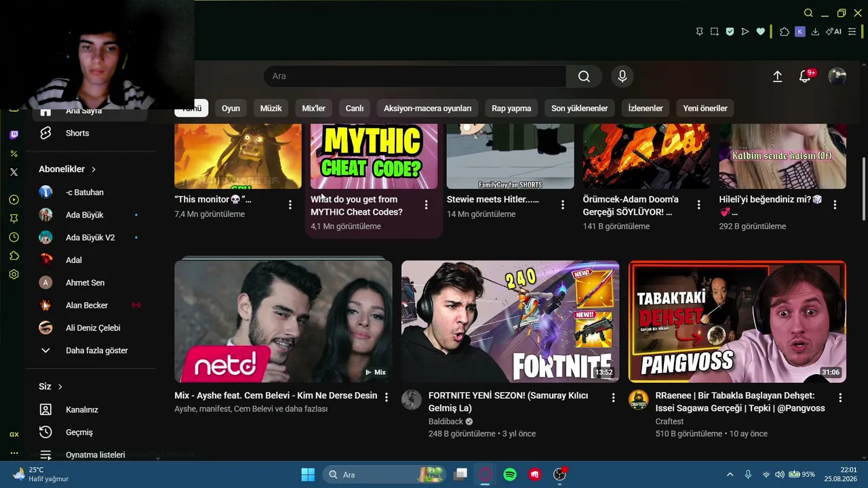Open options for RRaenee video
Image resolution: width=868 pixels, height=488 pixels.
[840, 397]
